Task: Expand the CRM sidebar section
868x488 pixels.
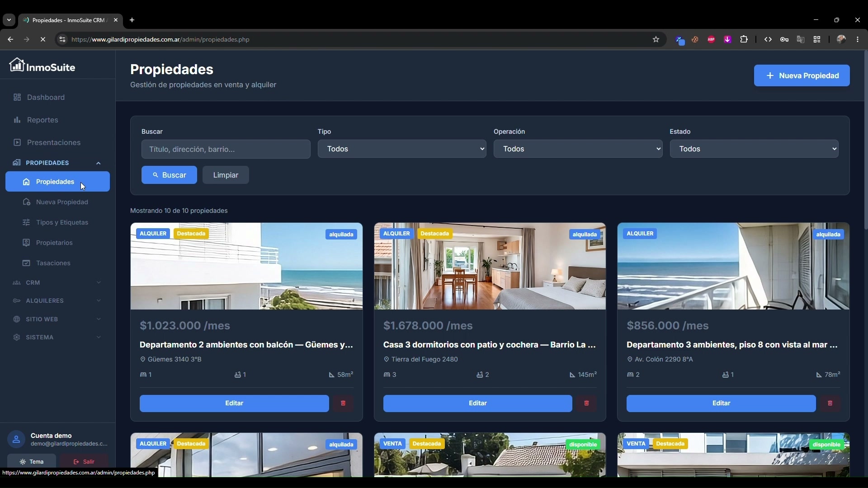Action: click(57, 283)
